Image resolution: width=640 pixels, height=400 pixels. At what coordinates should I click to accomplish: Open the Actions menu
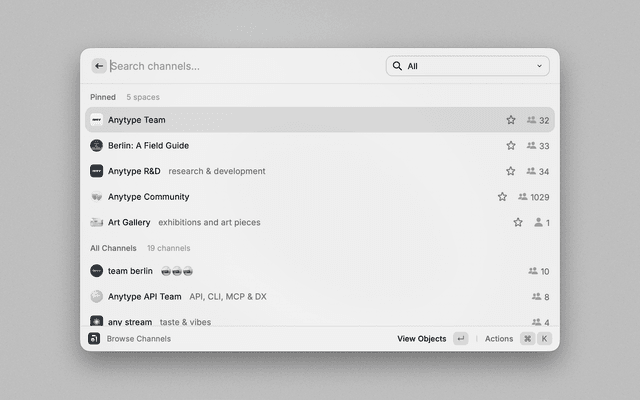tap(499, 339)
